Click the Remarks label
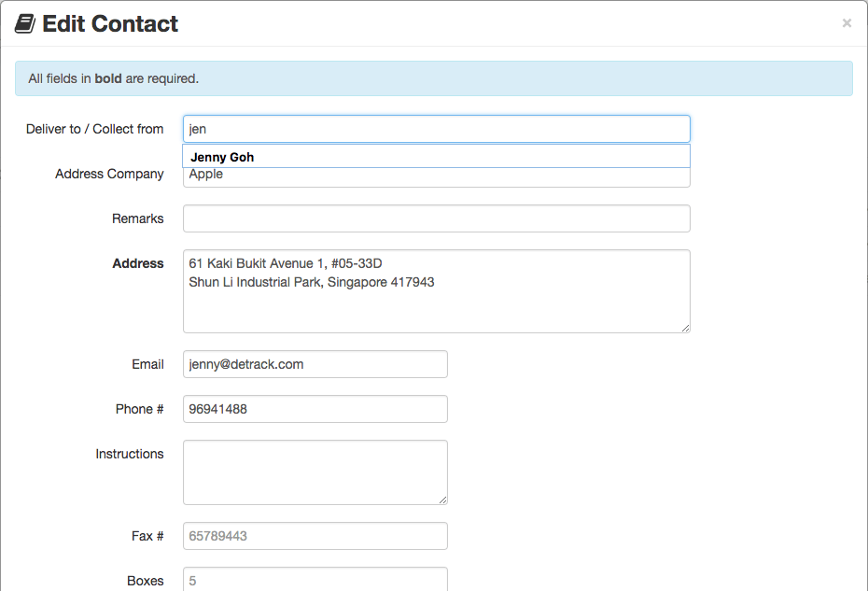This screenshot has height=591, width=868. coord(138,218)
